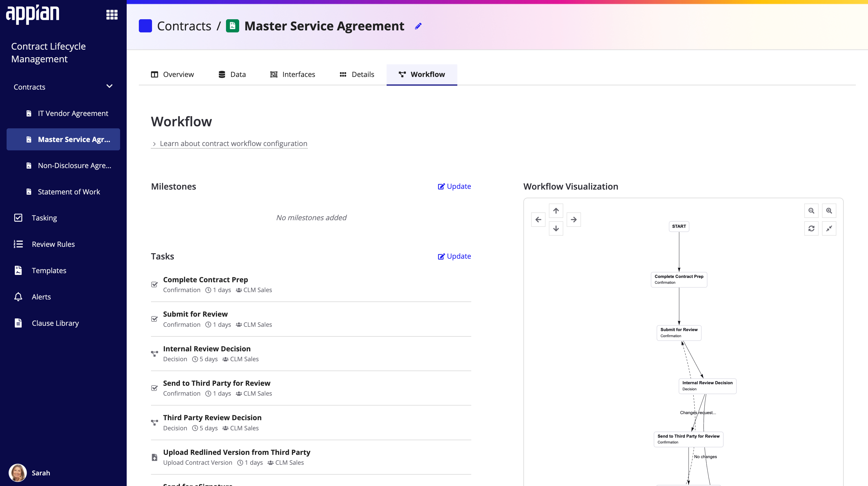Image resolution: width=868 pixels, height=486 pixels.
Task: Open Non-Disclosure Agreement in sidebar
Action: (63, 166)
